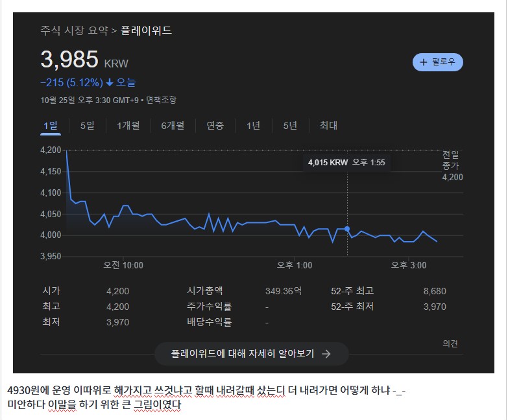Screen dimensions: 508x420
Task: Switch chart to the 1년 tab
Action: coord(253,126)
